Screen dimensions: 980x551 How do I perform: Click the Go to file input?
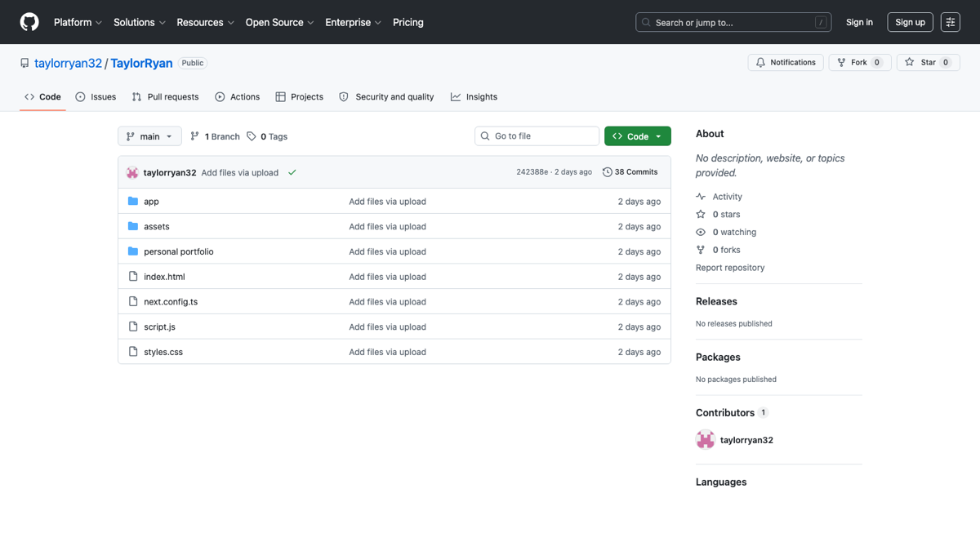[x=537, y=136]
